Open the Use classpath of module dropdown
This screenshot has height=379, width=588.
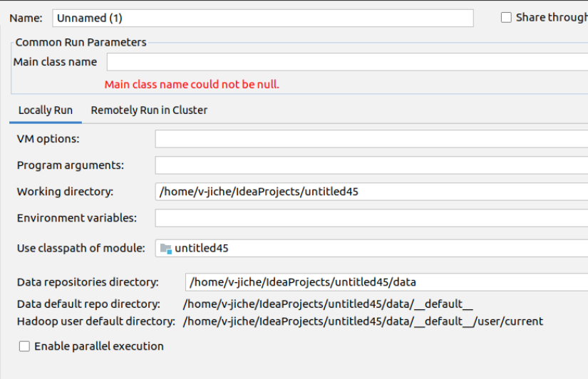coord(371,248)
